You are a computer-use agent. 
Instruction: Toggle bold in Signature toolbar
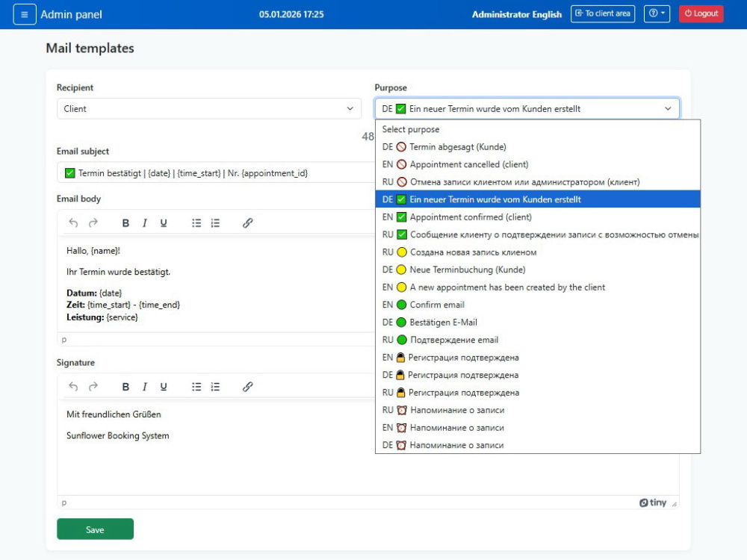pos(125,387)
